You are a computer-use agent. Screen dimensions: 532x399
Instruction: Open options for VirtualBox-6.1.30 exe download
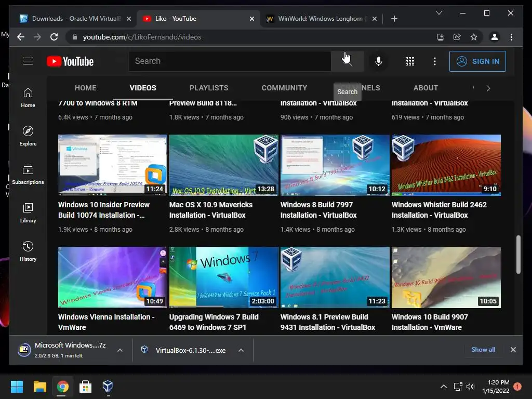coord(241,350)
